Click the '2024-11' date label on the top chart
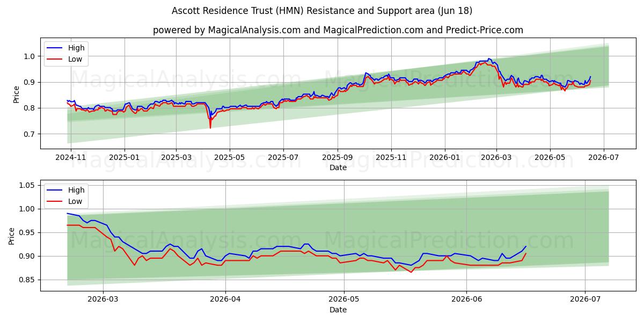644x322 pixels. point(71,157)
